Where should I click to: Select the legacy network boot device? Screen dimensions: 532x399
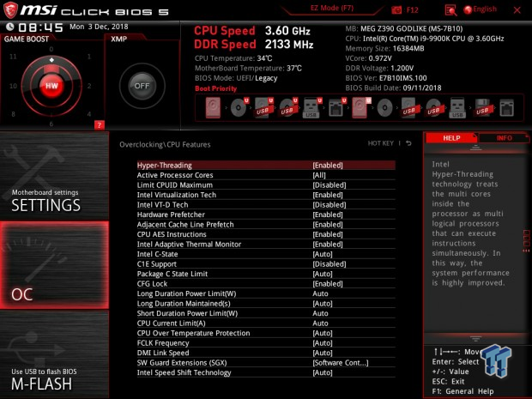pyautogui.click(x=506, y=108)
